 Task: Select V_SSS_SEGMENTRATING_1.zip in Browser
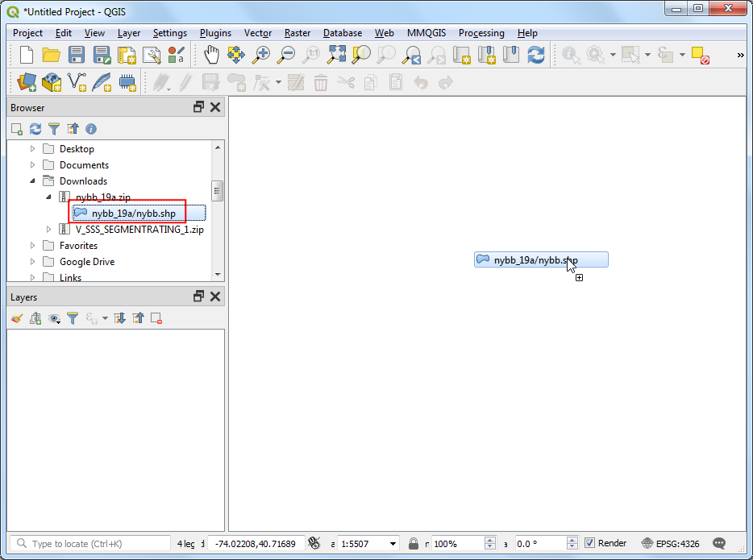tap(139, 230)
